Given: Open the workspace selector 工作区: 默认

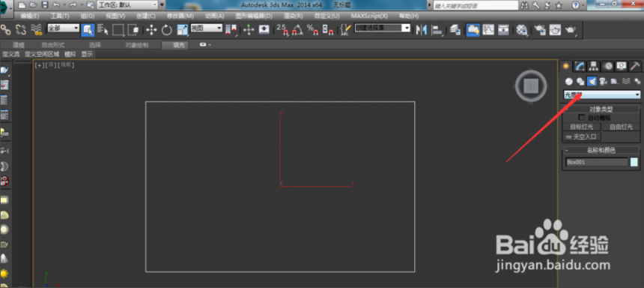Looking at the screenshot, I should pos(127,4).
